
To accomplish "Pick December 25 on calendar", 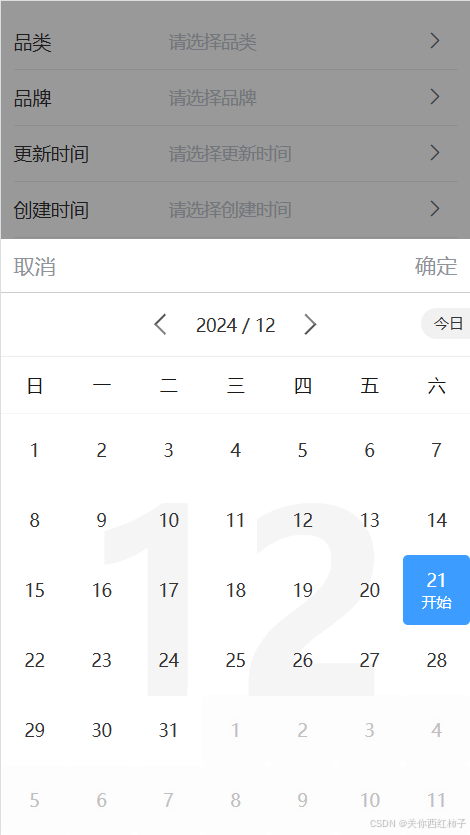I will 235,660.
